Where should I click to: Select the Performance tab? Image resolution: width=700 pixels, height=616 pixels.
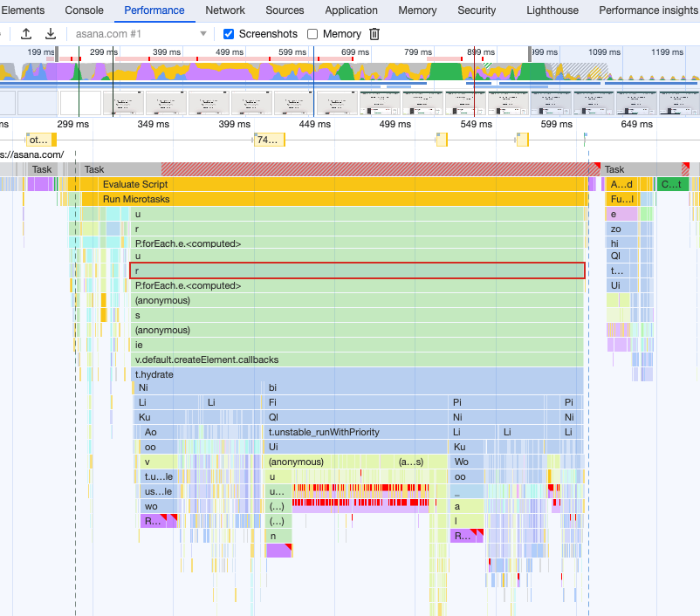154,10
